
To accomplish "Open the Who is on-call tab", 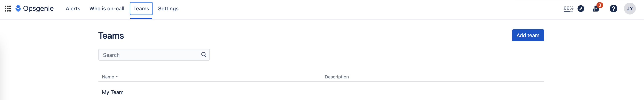I will point(107,9).
